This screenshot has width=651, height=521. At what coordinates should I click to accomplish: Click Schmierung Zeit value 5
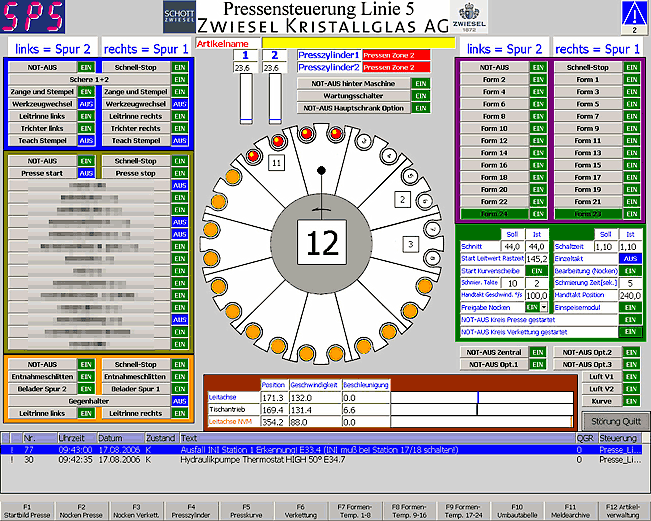pos(630,283)
